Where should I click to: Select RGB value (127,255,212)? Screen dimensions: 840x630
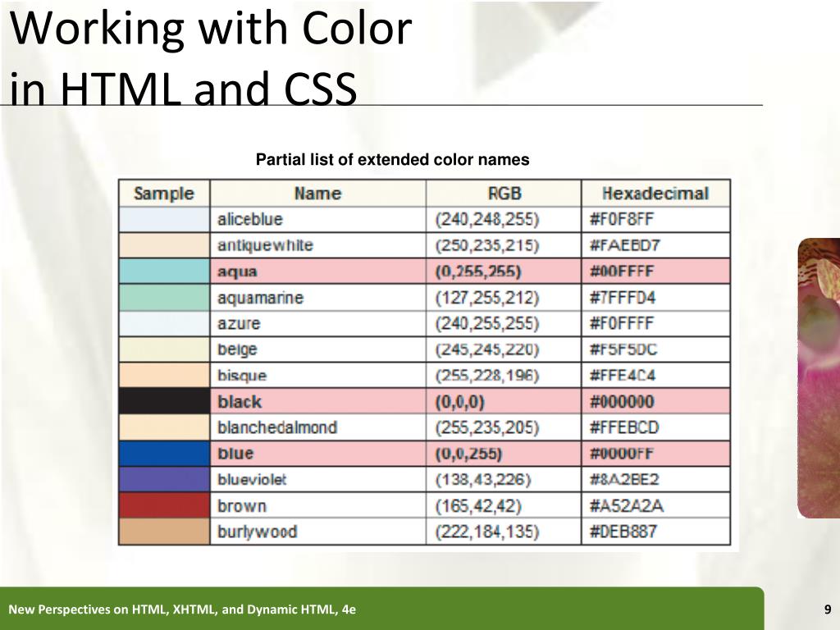[487, 298]
